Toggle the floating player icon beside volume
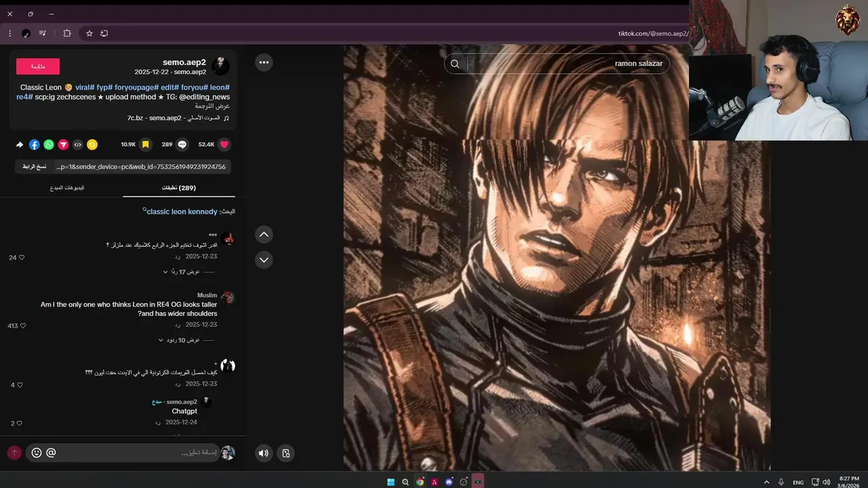This screenshot has height=488, width=868. [285, 453]
